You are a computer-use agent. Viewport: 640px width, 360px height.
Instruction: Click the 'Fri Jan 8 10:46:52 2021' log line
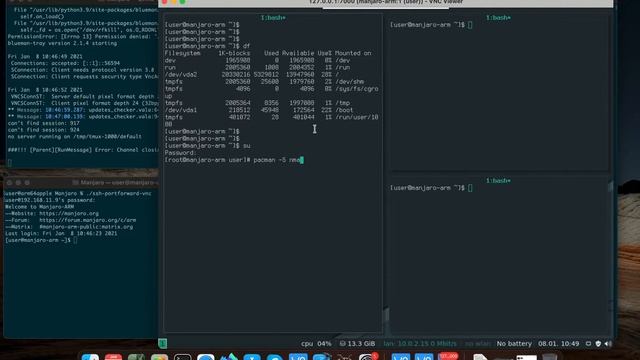click(x=45, y=90)
